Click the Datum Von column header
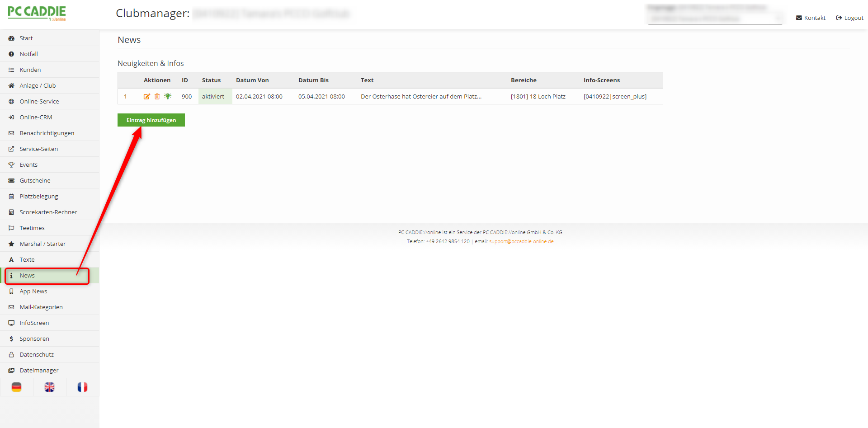The height and width of the screenshot is (428, 868). tap(252, 80)
